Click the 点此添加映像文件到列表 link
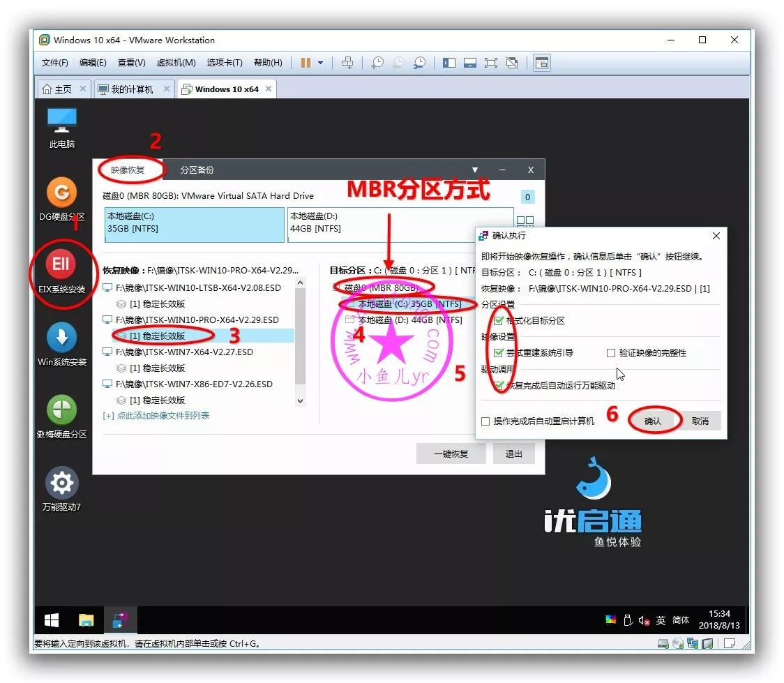784x683 pixels. [x=156, y=416]
